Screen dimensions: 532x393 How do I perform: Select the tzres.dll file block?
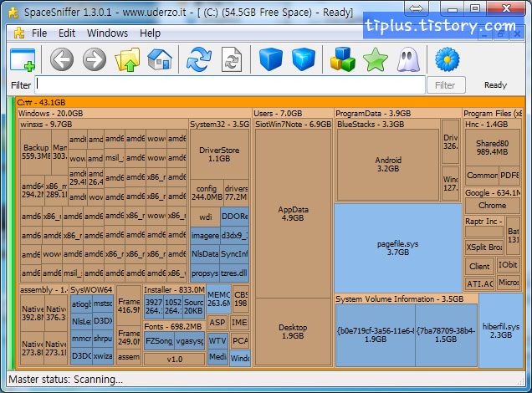pos(234,273)
